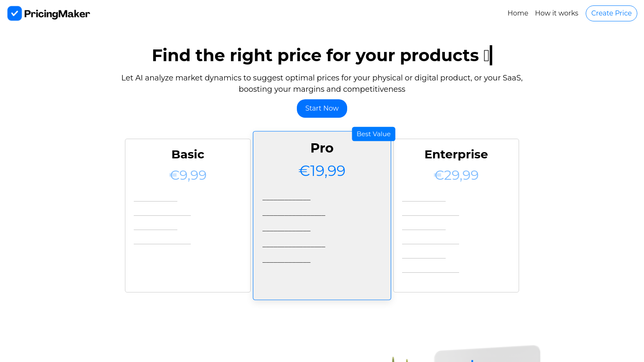This screenshot has height=362, width=644.
Task: Click the Basic plan title
Action: (x=187, y=154)
